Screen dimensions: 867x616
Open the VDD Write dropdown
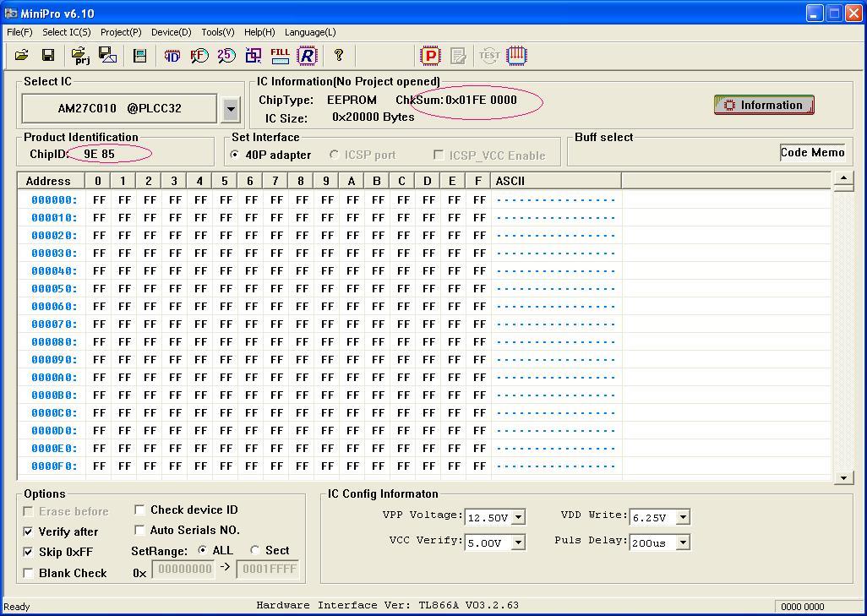[x=683, y=518]
